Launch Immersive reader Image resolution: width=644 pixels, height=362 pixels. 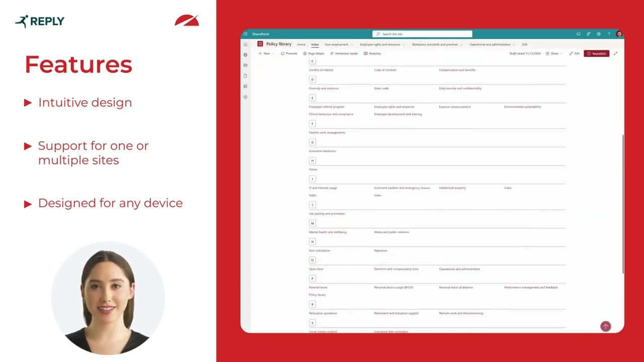(344, 53)
